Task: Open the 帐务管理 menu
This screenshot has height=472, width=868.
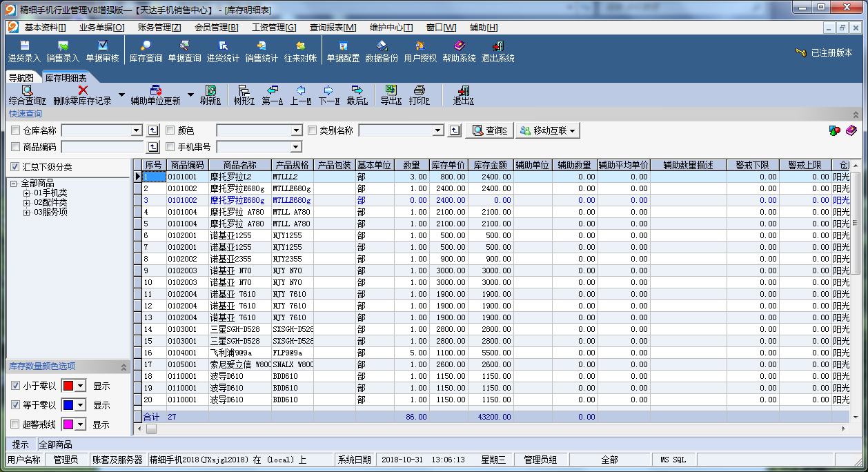Action: point(159,28)
